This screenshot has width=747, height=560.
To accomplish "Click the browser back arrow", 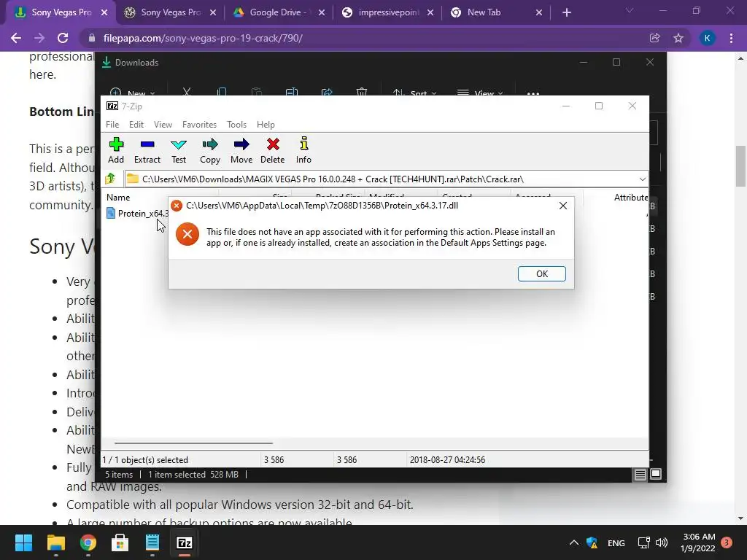I will (x=16, y=38).
